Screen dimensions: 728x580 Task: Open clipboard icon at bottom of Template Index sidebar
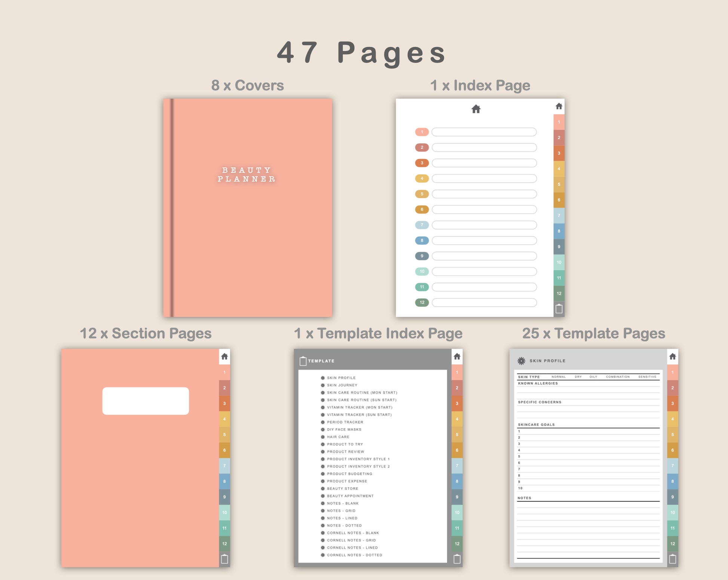(x=457, y=559)
